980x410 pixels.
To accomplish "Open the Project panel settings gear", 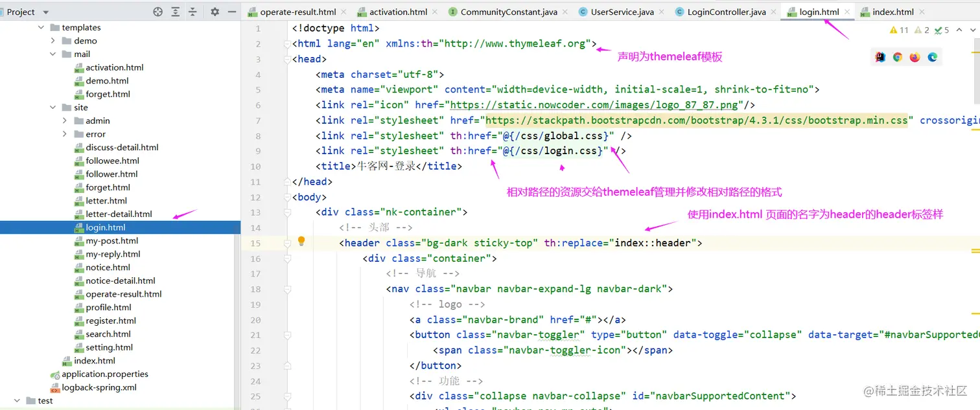I will coord(215,12).
